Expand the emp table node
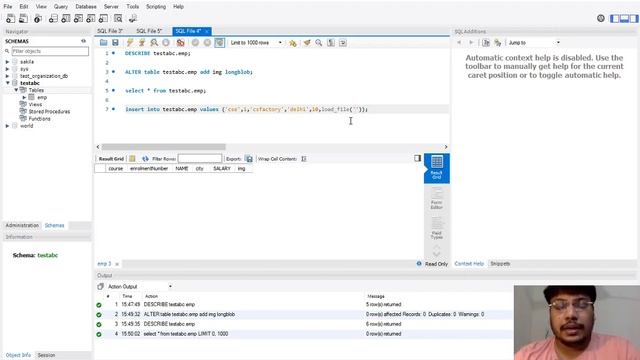Image resolution: width=640 pixels, height=360 pixels. (x=24, y=97)
